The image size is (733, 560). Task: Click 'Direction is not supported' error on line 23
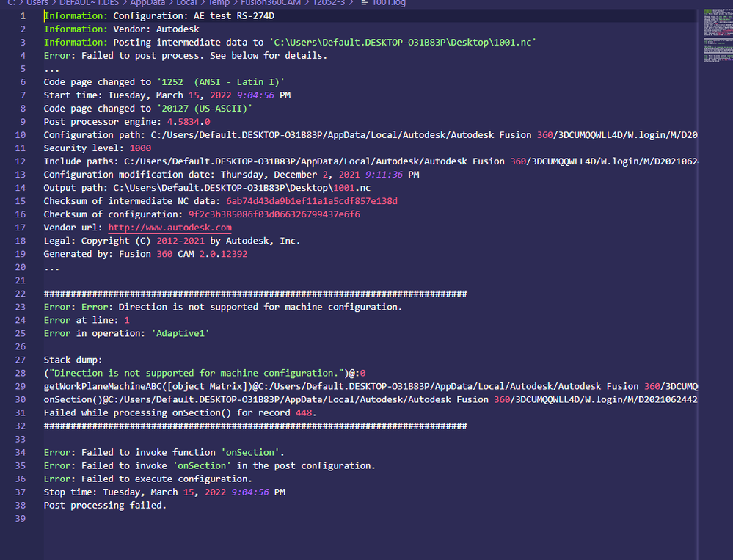coord(223,307)
